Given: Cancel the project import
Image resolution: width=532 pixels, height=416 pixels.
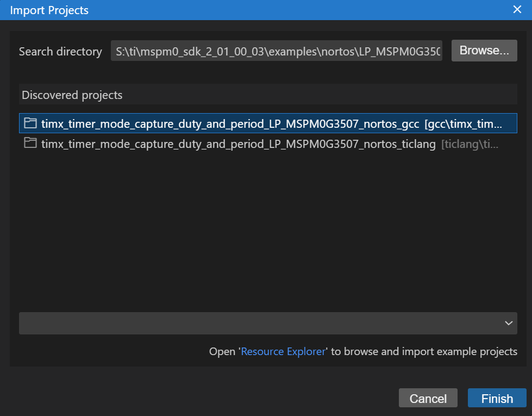Looking at the screenshot, I should pos(428,399).
